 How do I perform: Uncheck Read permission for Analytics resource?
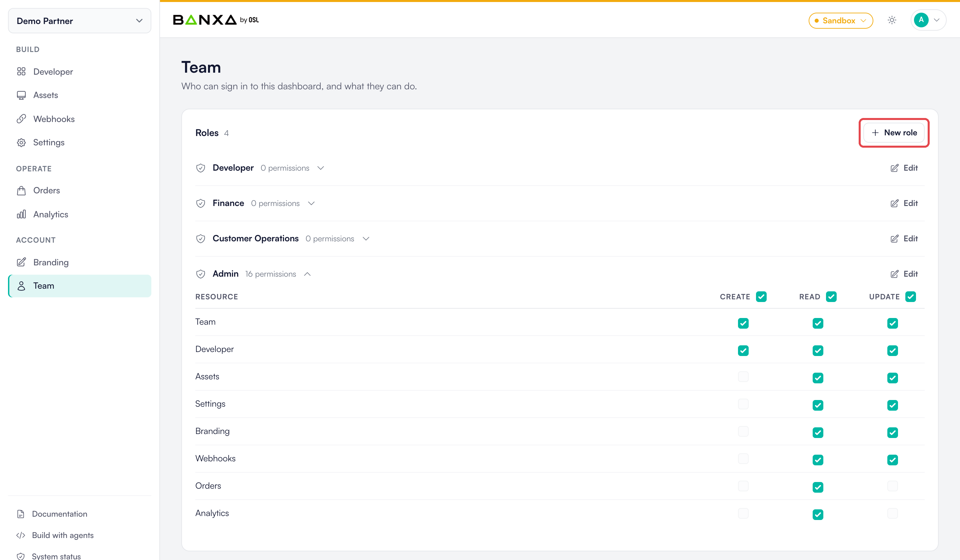point(818,515)
